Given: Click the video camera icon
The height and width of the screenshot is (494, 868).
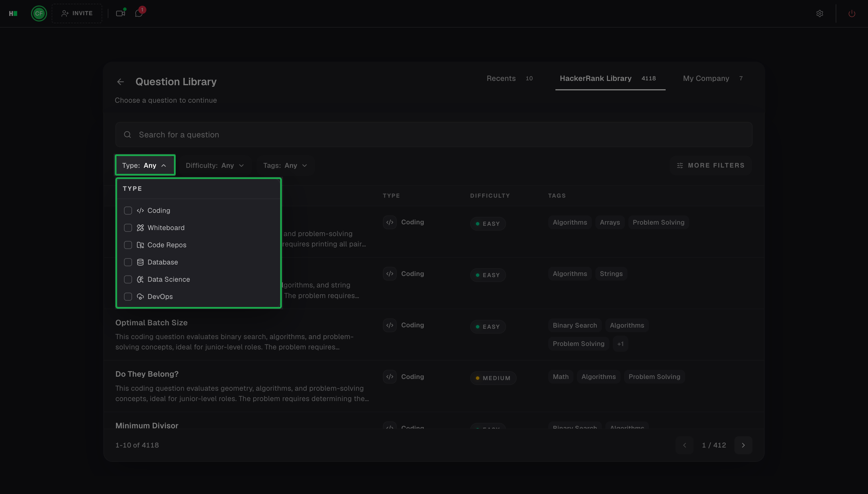Looking at the screenshot, I should point(121,13).
